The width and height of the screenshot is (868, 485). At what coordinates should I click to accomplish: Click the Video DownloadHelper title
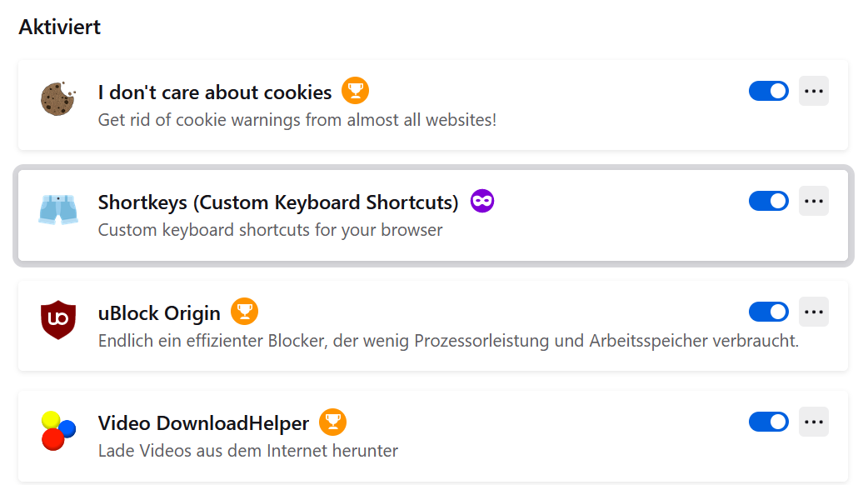click(203, 423)
